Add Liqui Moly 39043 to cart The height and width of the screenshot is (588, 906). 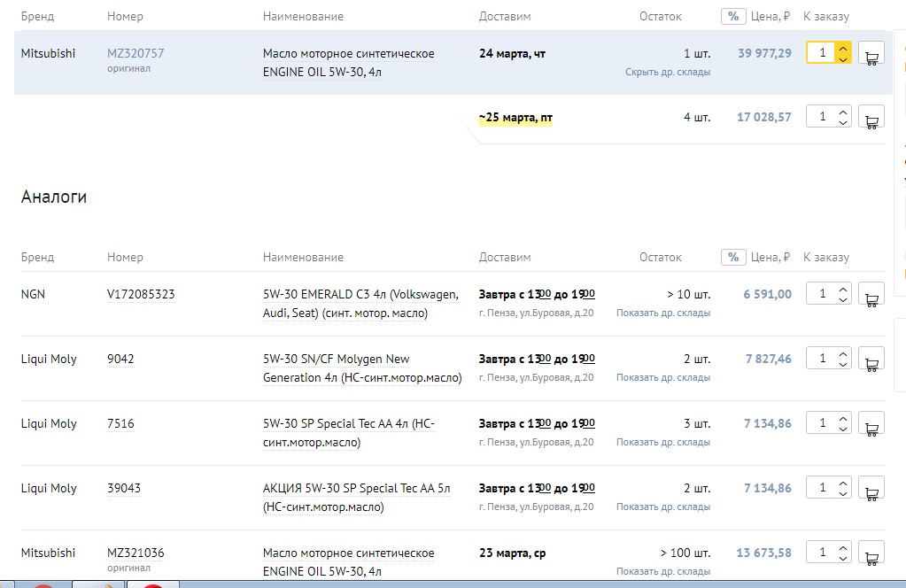(x=871, y=489)
